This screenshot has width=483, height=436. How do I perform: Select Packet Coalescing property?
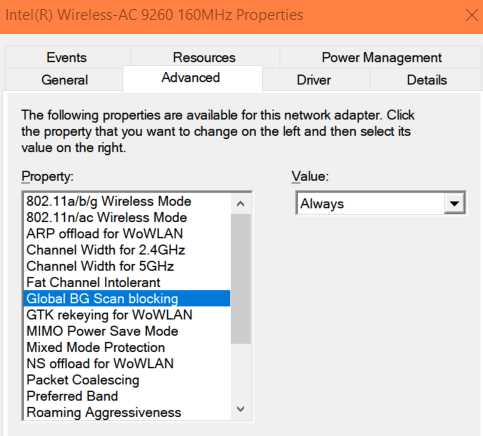(x=127, y=380)
